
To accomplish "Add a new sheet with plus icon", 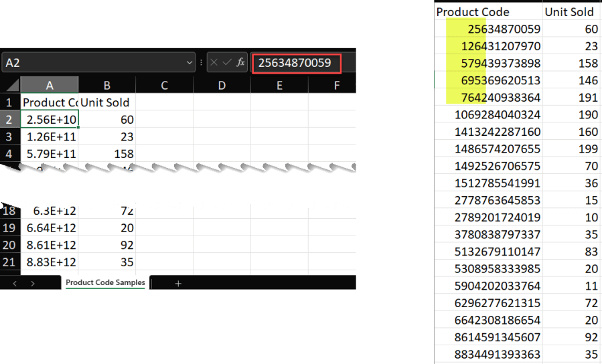I will [178, 283].
